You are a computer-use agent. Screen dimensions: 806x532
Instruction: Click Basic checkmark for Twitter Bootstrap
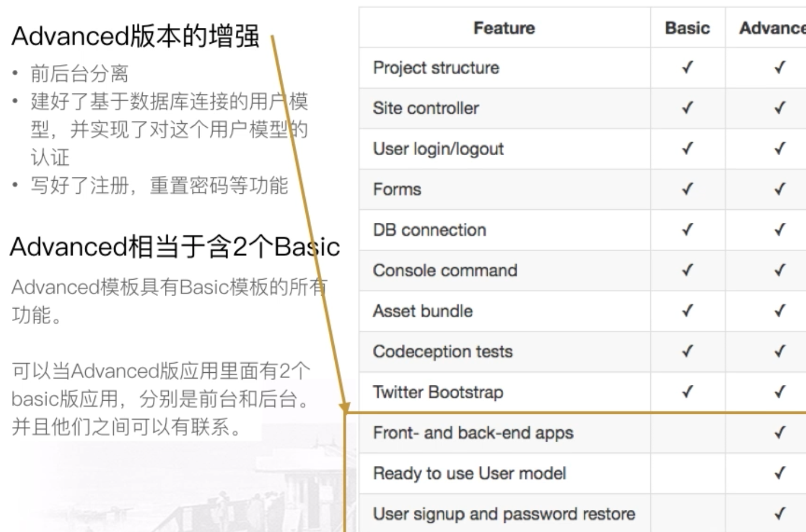tap(687, 392)
